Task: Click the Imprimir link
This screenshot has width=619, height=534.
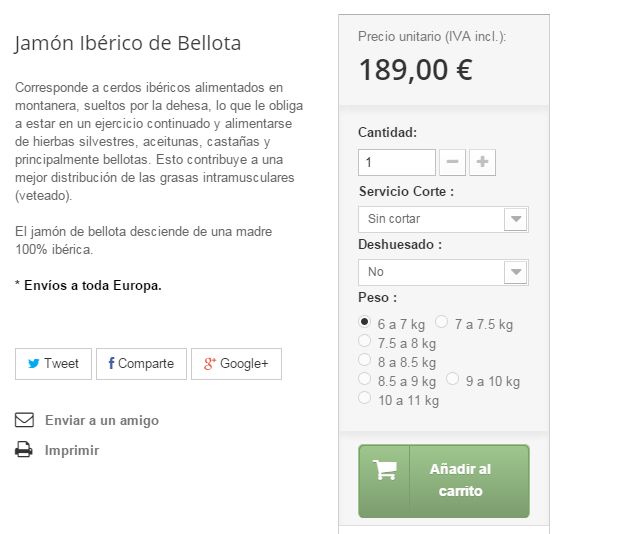Action: pos(72,450)
